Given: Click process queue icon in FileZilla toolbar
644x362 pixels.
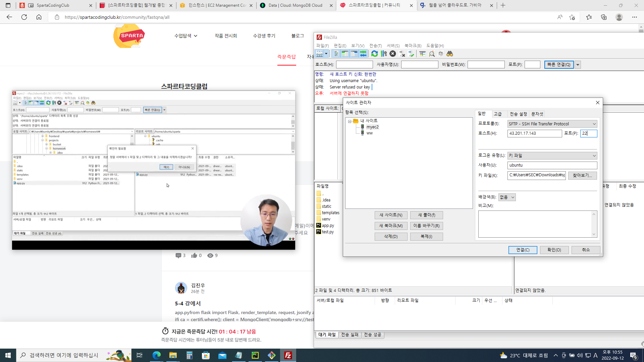Looking at the screenshot, I should pos(384,54).
